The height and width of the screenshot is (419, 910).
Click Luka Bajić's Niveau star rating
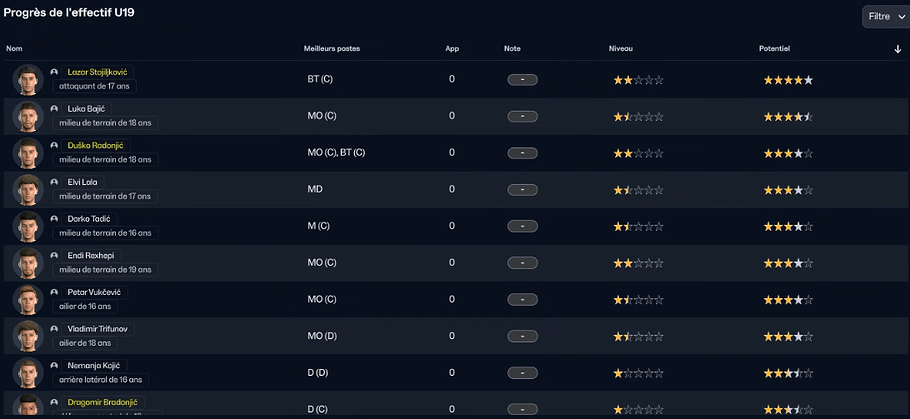[x=638, y=117]
